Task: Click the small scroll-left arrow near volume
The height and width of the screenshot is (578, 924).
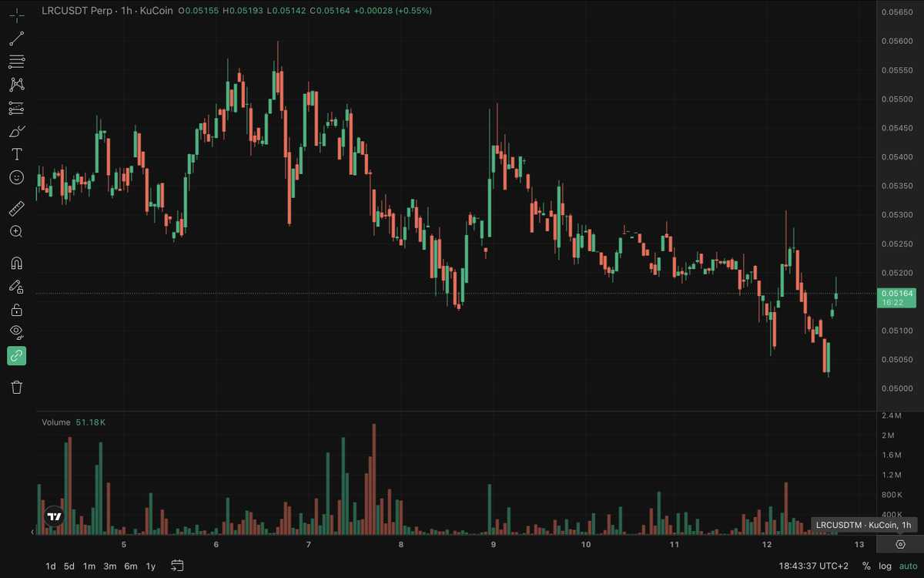Action: [x=32, y=532]
